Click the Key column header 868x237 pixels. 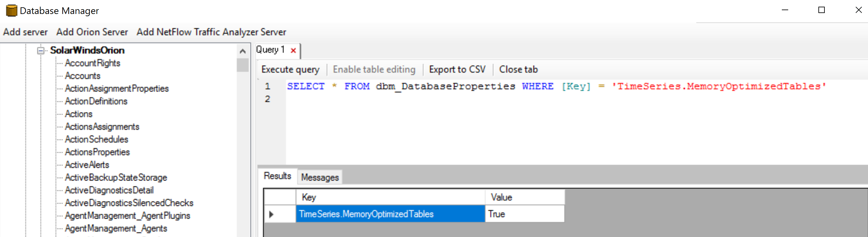click(x=390, y=197)
